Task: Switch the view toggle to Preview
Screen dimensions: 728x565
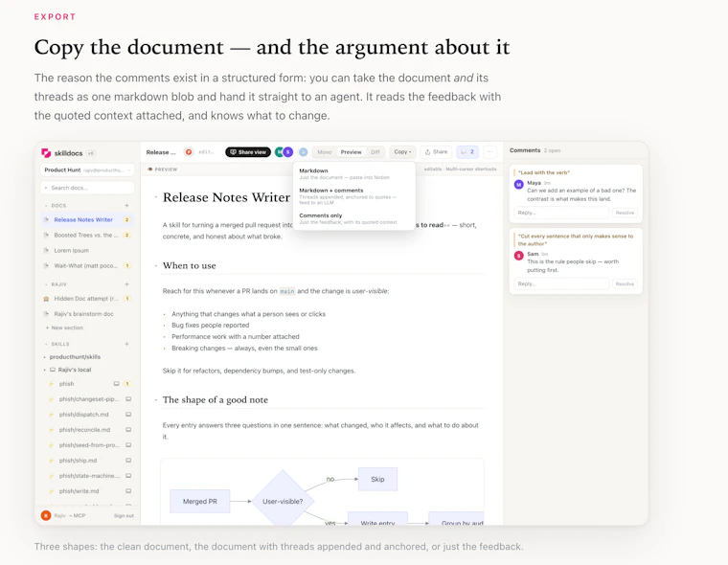Action: tap(351, 152)
